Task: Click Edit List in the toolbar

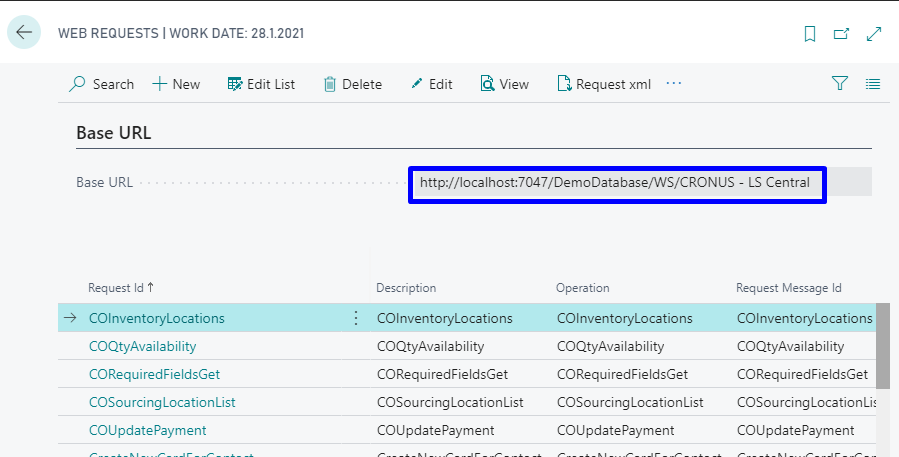Action: (x=261, y=84)
